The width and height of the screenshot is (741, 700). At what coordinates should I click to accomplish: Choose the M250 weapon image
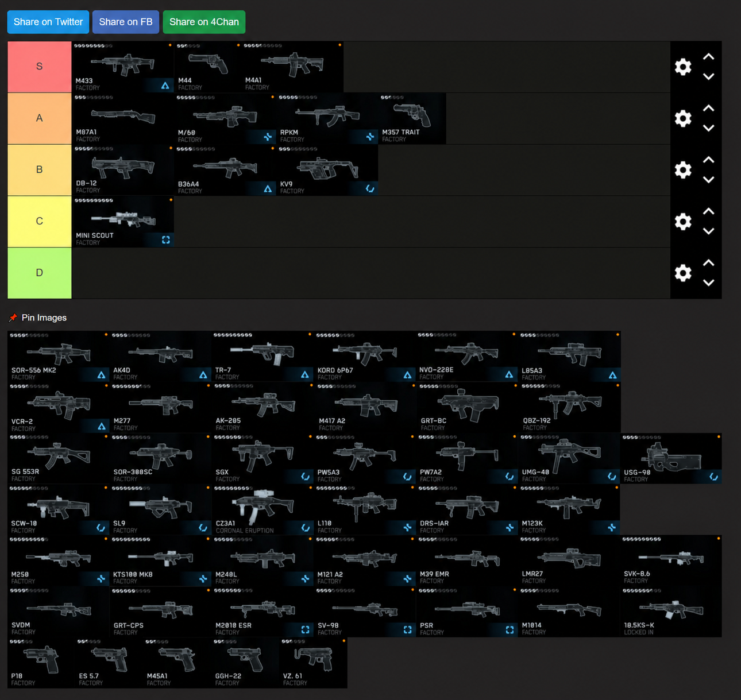coord(59,560)
